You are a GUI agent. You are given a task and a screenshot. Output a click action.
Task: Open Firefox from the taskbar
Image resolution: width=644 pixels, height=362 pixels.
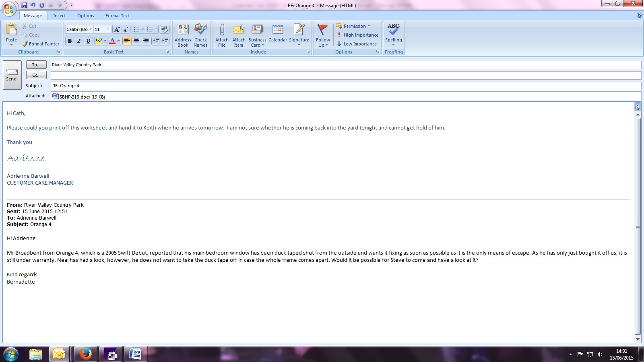pyautogui.click(x=85, y=354)
